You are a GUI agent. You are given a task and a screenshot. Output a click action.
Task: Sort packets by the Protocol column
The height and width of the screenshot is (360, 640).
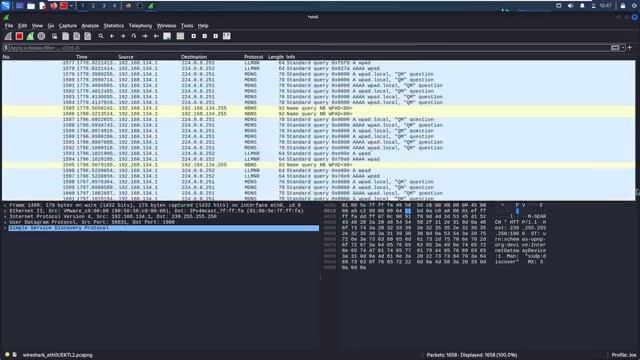point(253,57)
